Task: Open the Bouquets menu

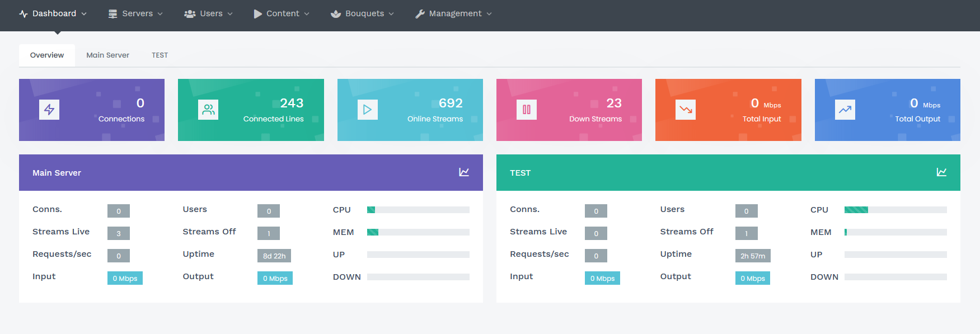Action: tap(363, 13)
